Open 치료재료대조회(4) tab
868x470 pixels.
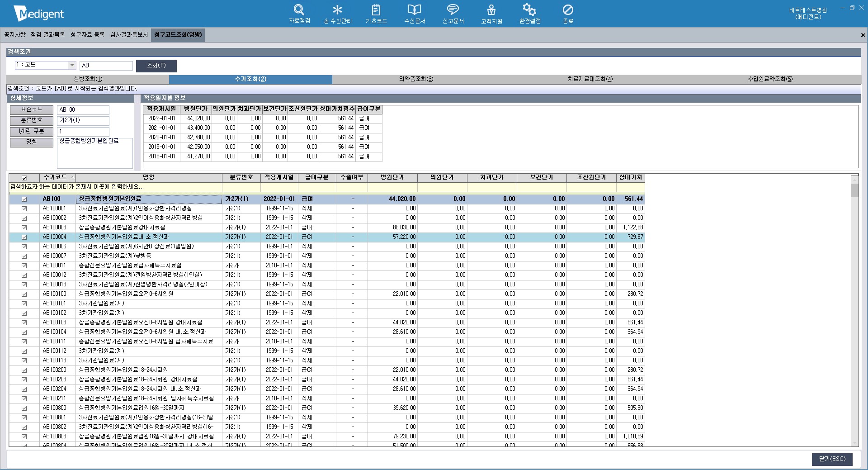point(590,79)
